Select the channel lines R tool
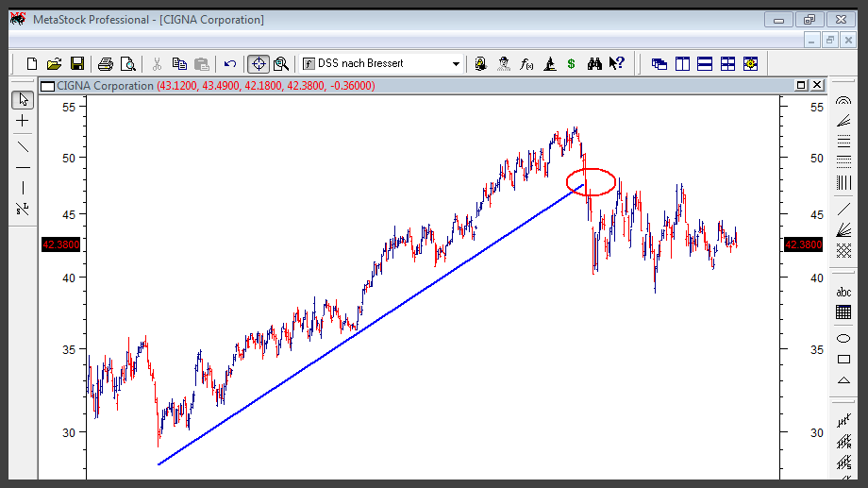 click(843, 442)
